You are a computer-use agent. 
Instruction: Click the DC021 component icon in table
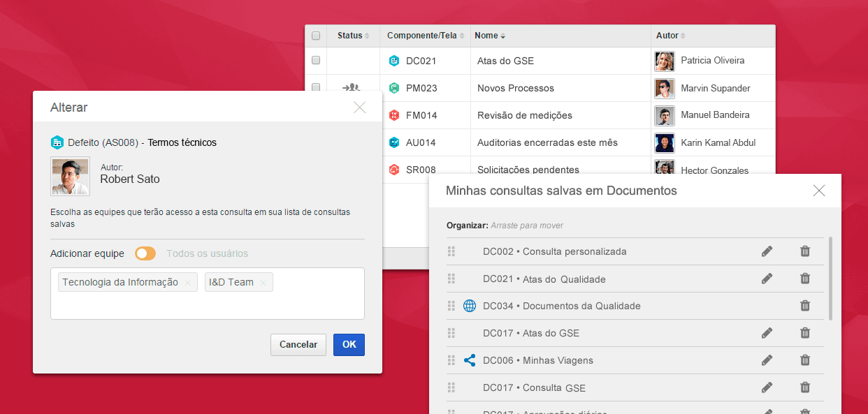pos(394,61)
